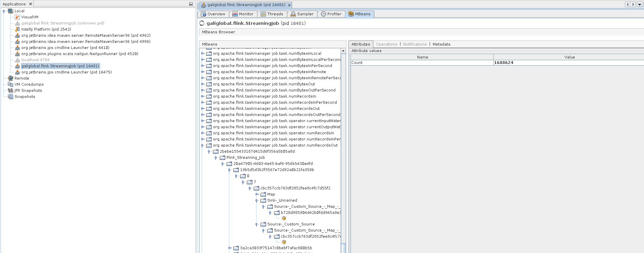Screen dimensions: 644x253
Task: Click the MBean leaf icon under cbc357ccb763df2852fee8c4fc7
Action: click(284, 242)
